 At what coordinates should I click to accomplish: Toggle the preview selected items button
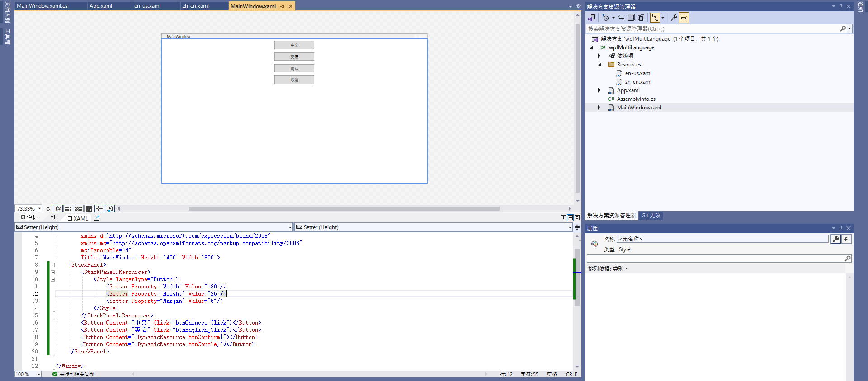684,18
